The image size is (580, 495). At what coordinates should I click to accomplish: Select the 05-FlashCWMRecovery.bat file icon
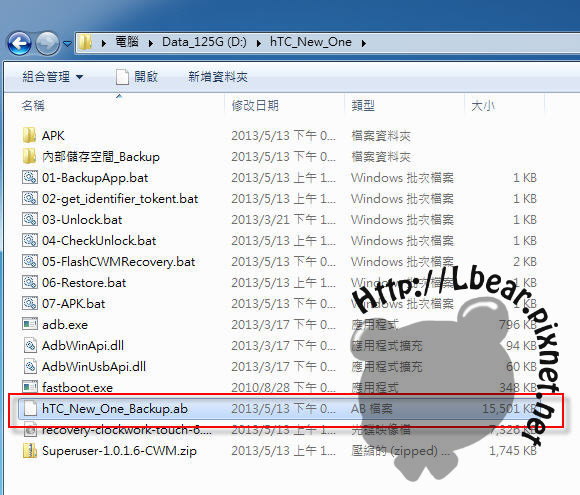pos(30,262)
